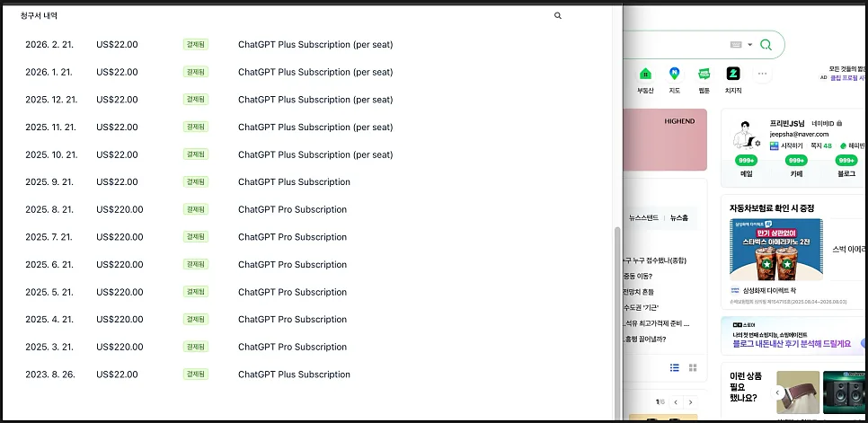The image size is (868, 423).
Task: Open the 2025. 4. 21. invoice date
Action: (49, 320)
